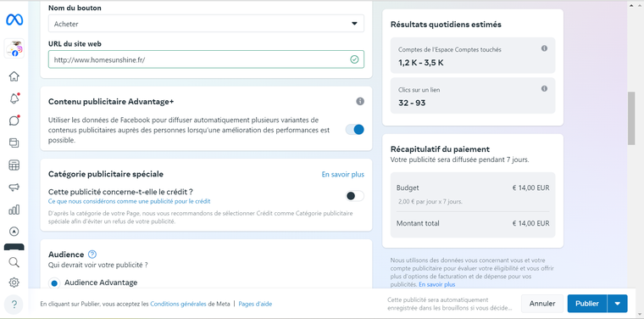Click info icon beside Contenu publicitaire Advantage+
Screen dimensions: 644x319
click(x=360, y=101)
